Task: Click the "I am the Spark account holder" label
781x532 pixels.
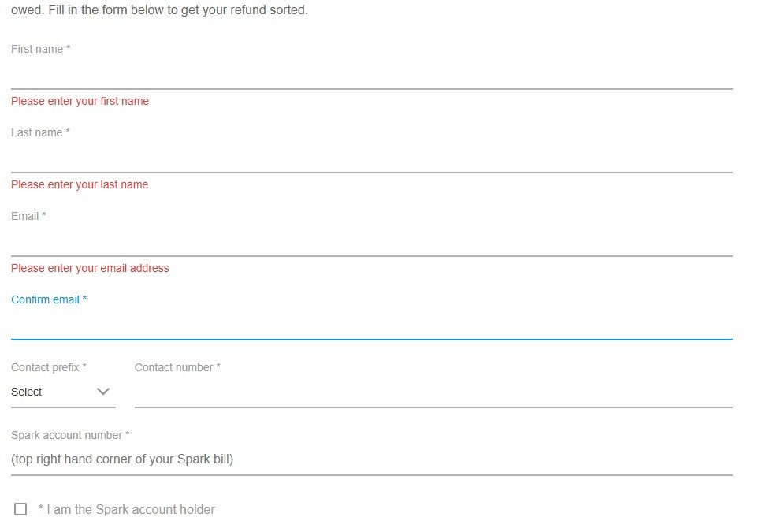Action: coord(130,510)
